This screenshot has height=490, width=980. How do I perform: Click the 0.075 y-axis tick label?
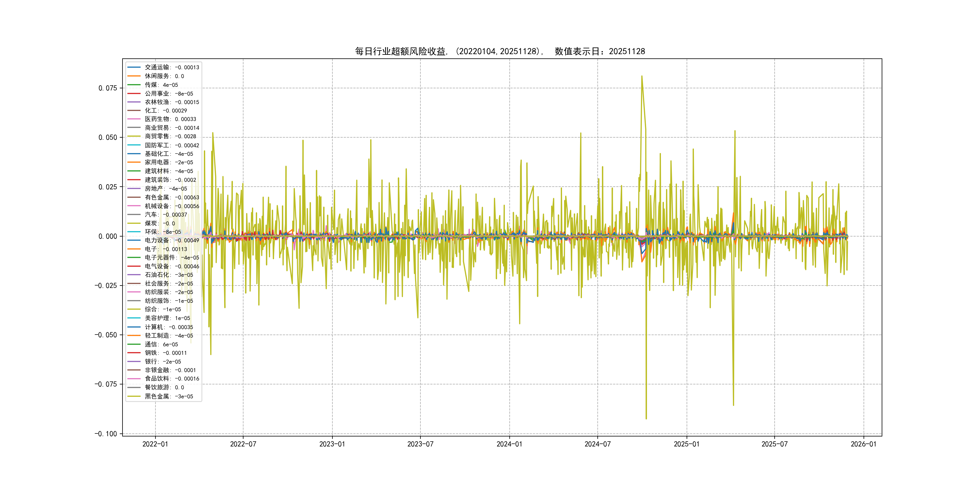coord(108,88)
